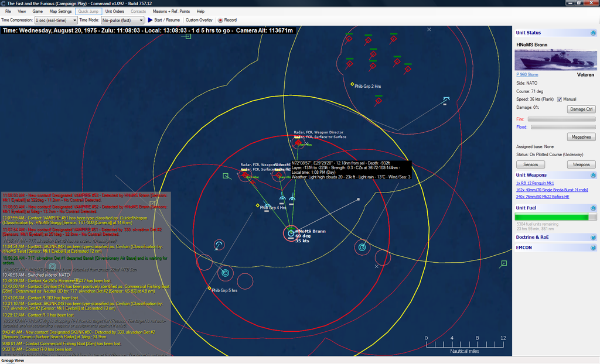
Task: Open the P 960 Storm class link
Action: point(527,74)
